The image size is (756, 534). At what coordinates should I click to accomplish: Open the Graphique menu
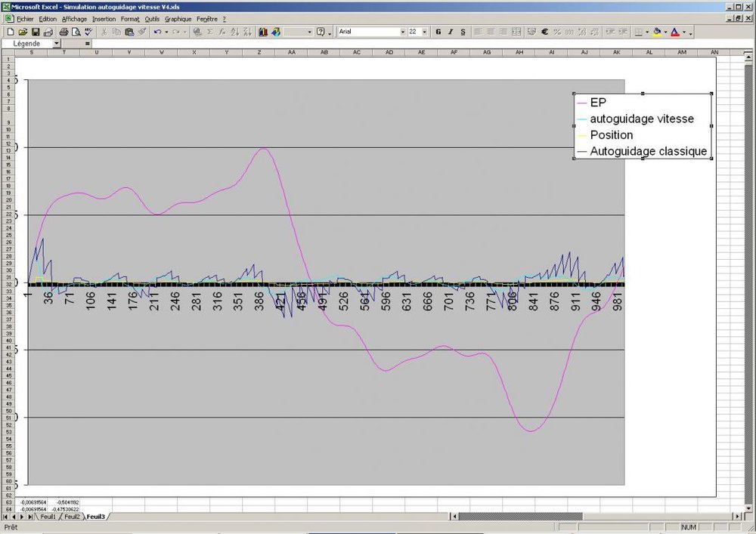(178, 19)
